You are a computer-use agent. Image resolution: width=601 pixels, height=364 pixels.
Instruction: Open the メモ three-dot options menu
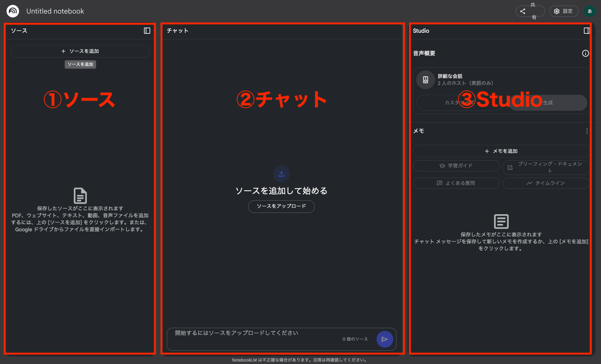pyautogui.click(x=586, y=131)
